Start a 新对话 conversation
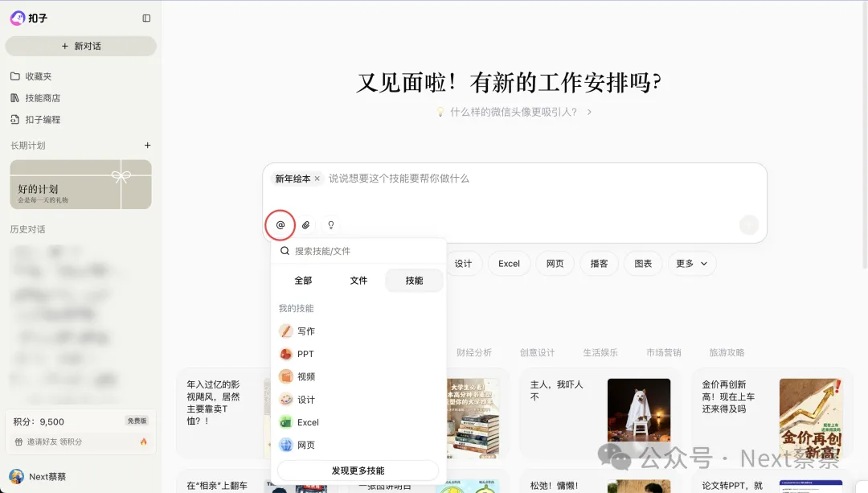This screenshot has height=493, width=868. [80, 46]
